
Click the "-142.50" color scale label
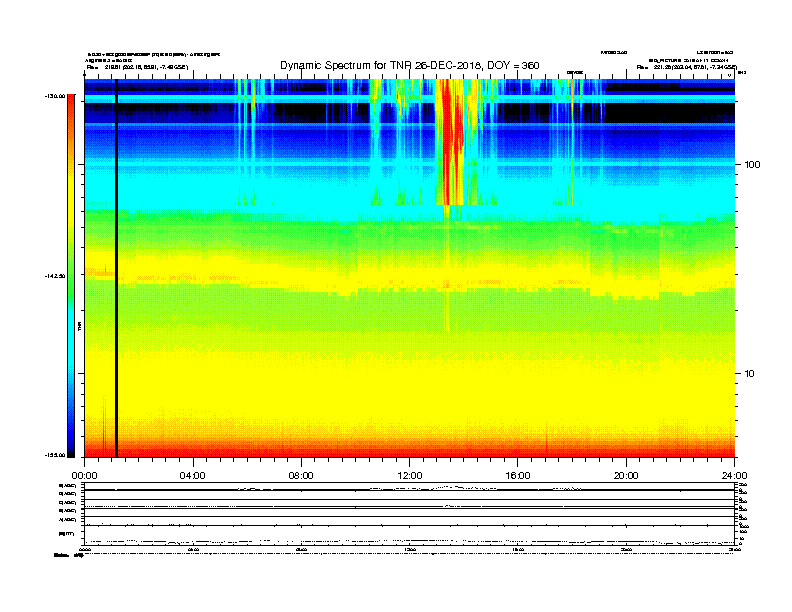click(x=55, y=276)
